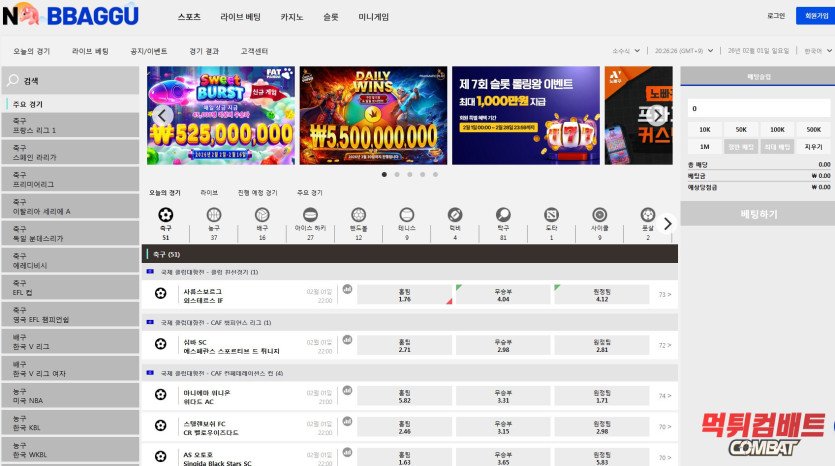Viewport: 835px width, 466px height.
Task: Click soccer ball icon beside AS 오토호 match
Action: pyautogui.click(x=160, y=456)
